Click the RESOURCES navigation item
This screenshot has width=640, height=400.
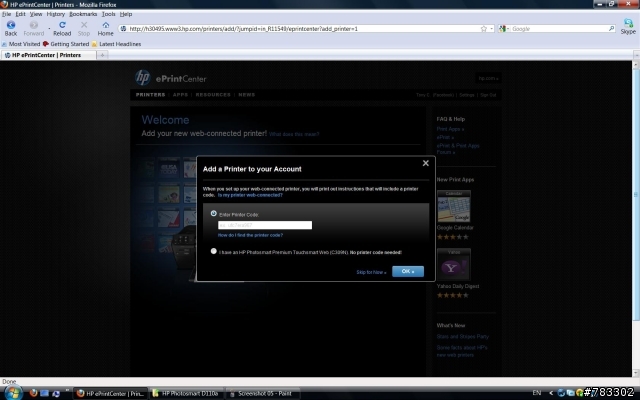point(213,95)
